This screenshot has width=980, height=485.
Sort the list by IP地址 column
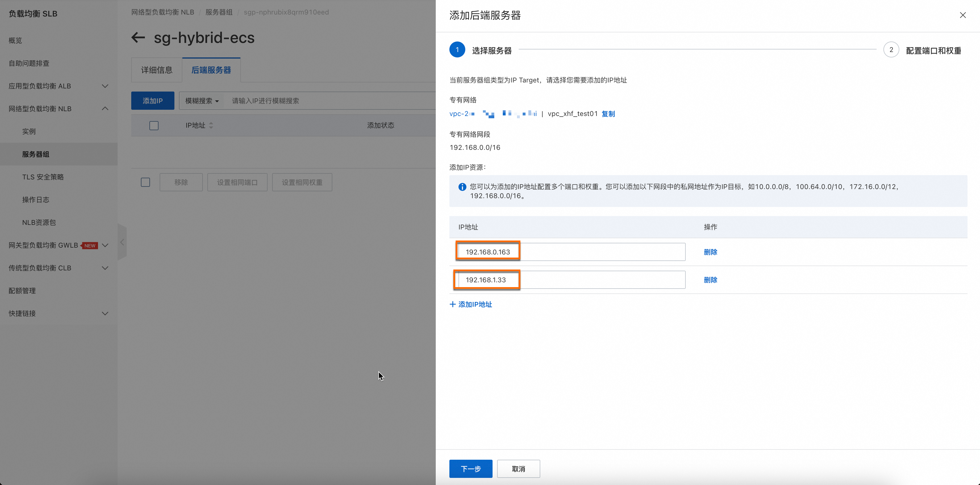(211, 125)
